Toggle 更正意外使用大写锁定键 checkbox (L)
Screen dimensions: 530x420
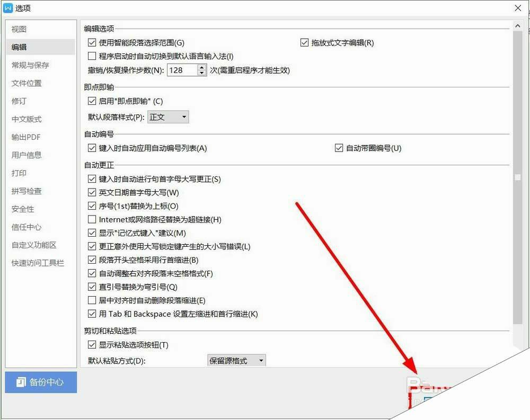[x=92, y=246]
